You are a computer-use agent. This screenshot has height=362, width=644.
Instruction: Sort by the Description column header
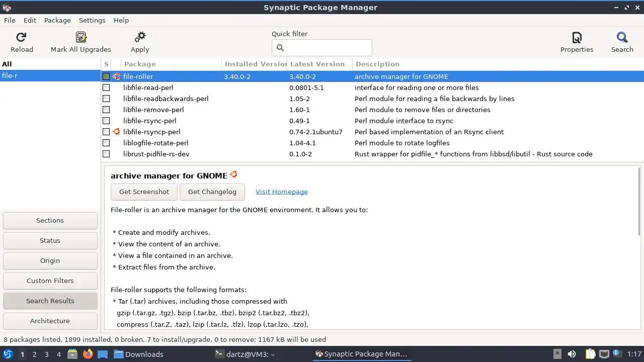point(498,64)
